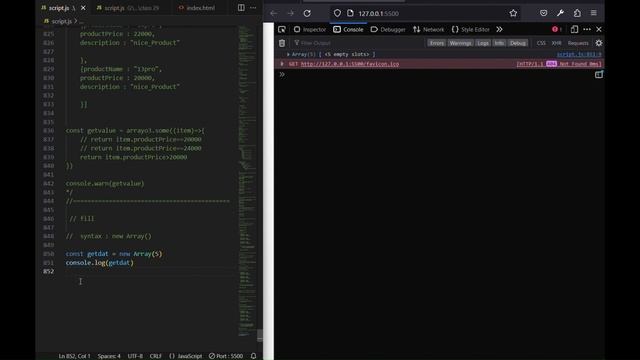The height and width of the screenshot is (360, 640).
Task: Toggle the Requests filter
Action: point(578,43)
